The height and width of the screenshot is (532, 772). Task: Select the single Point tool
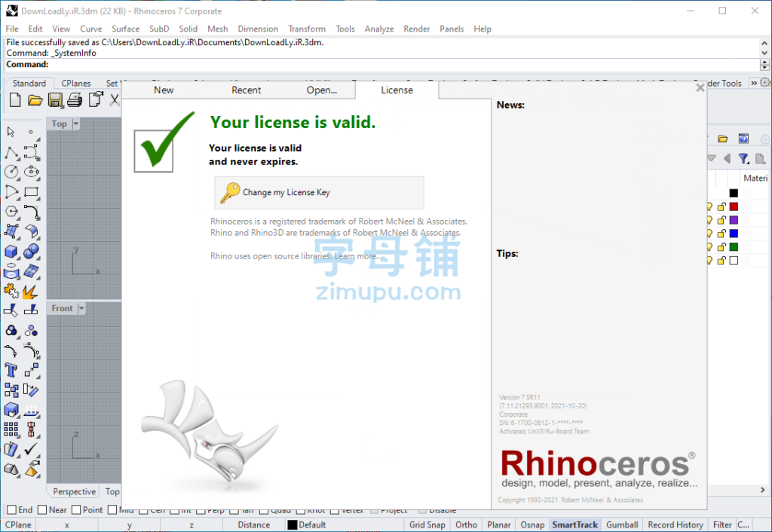coord(30,132)
